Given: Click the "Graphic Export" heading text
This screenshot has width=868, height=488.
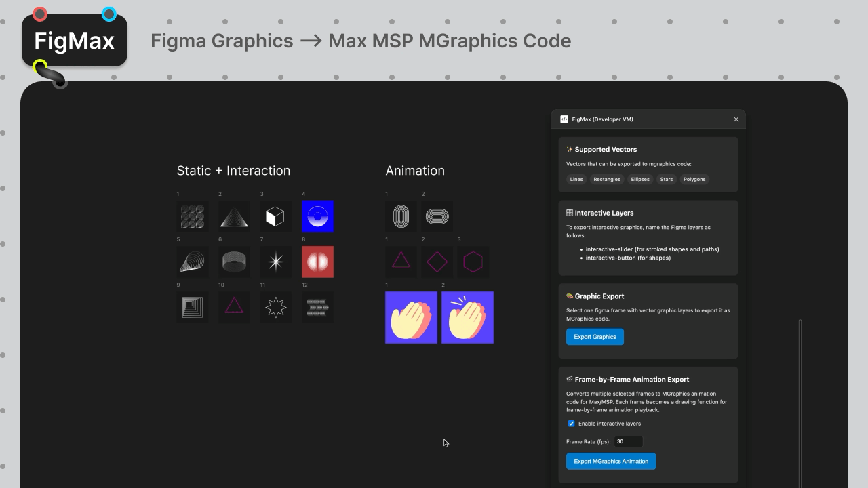Looking at the screenshot, I should (x=599, y=296).
